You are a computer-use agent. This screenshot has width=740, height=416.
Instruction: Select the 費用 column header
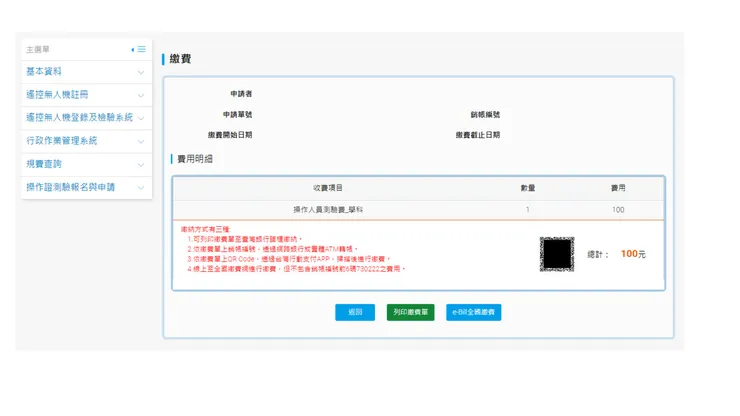[618, 188]
